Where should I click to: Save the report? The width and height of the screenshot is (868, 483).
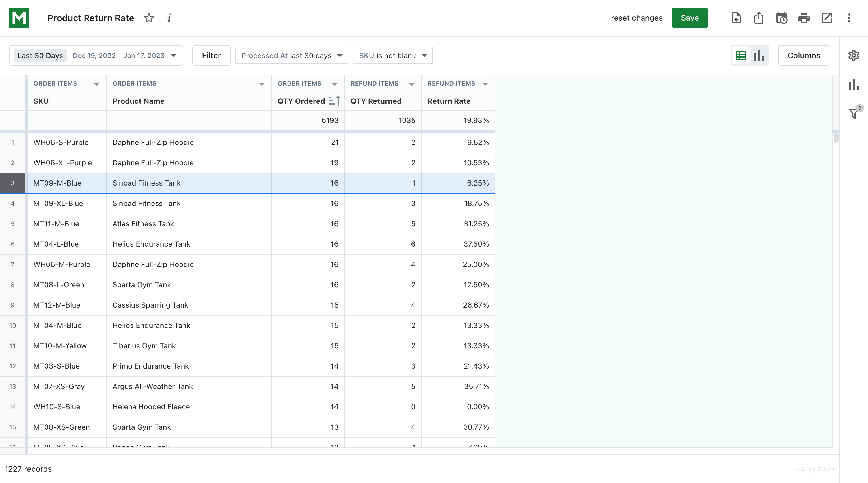689,18
